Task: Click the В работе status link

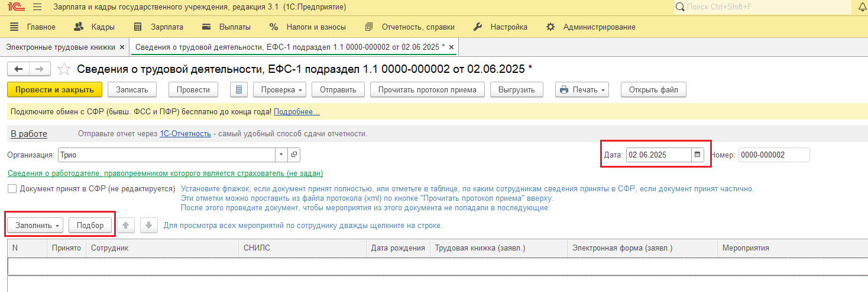Action: point(29,134)
